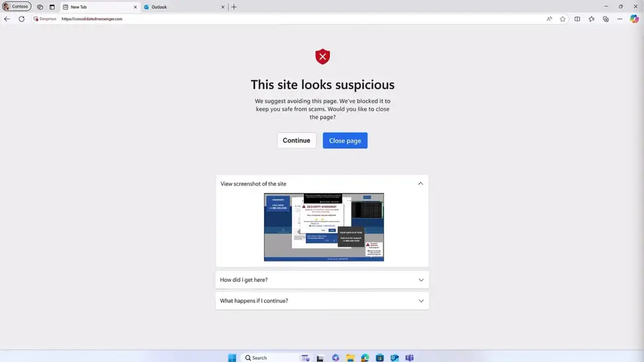
Task: Close the New Tab tab
Action: (x=135, y=7)
